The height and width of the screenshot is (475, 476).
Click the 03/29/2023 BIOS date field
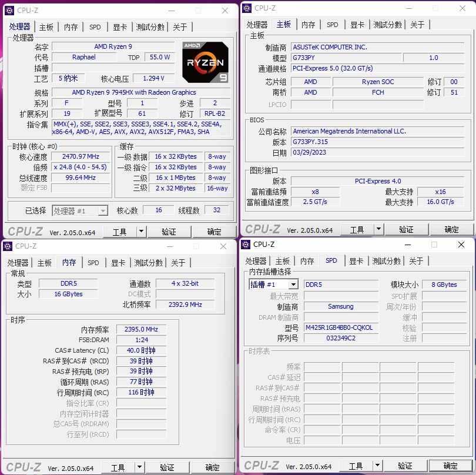(x=378, y=152)
